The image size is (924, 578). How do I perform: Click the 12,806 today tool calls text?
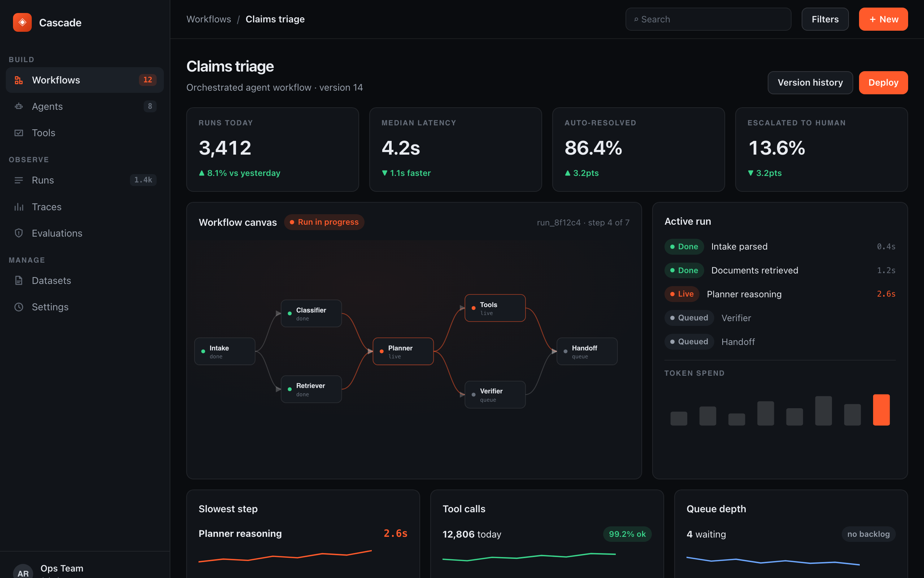(x=471, y=534)
